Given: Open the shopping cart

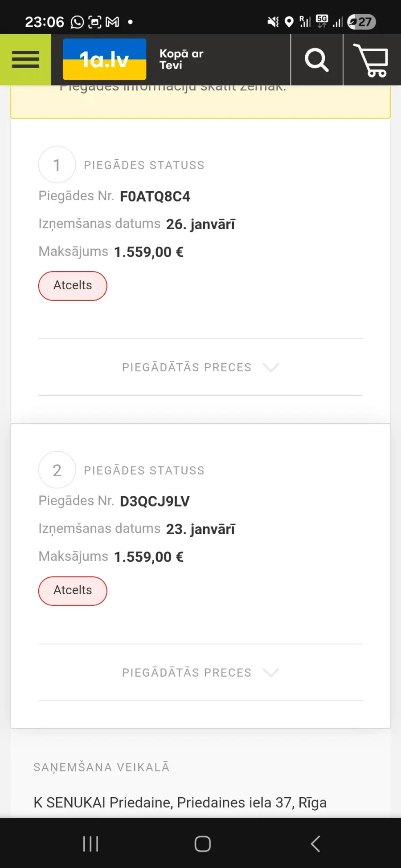Looking at the screenshot, I should coord(371,60).
